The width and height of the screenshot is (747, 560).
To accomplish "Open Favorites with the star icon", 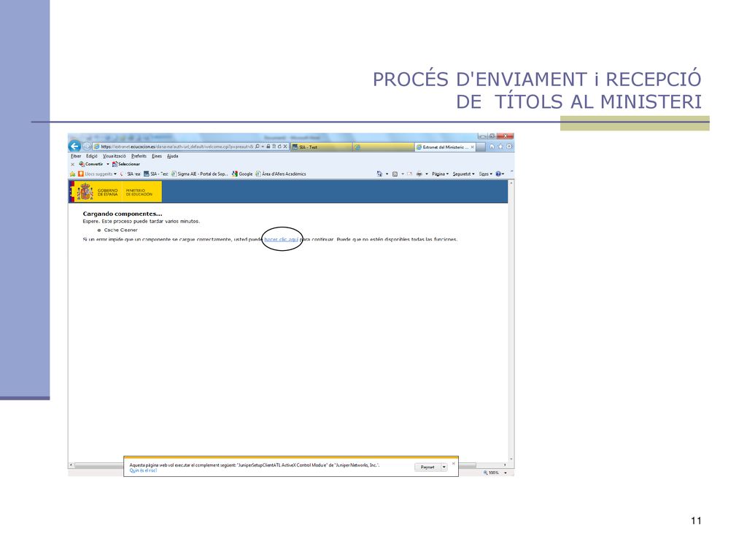I will 500,147.
